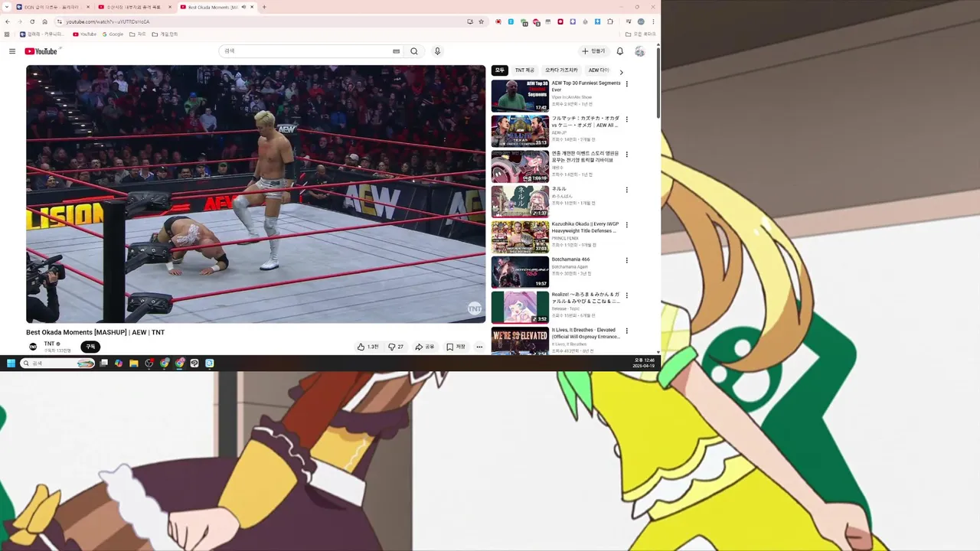Open the ネルル video title
The height and width of the screenshot is (551, 980).
559,189
